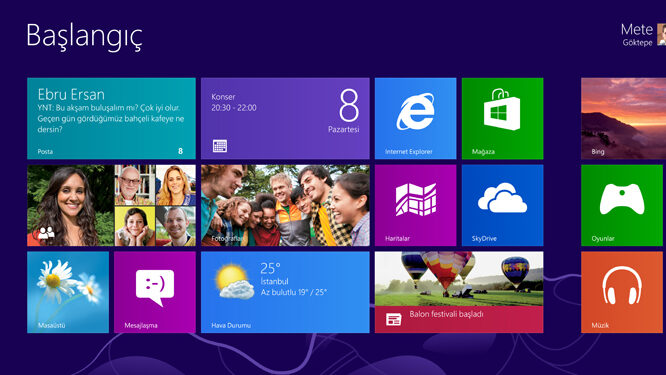Image resolution: width=666 pixels, height=375 pixels.
Task: Launch the Haritalar maps tile
Action: [415, 205]
